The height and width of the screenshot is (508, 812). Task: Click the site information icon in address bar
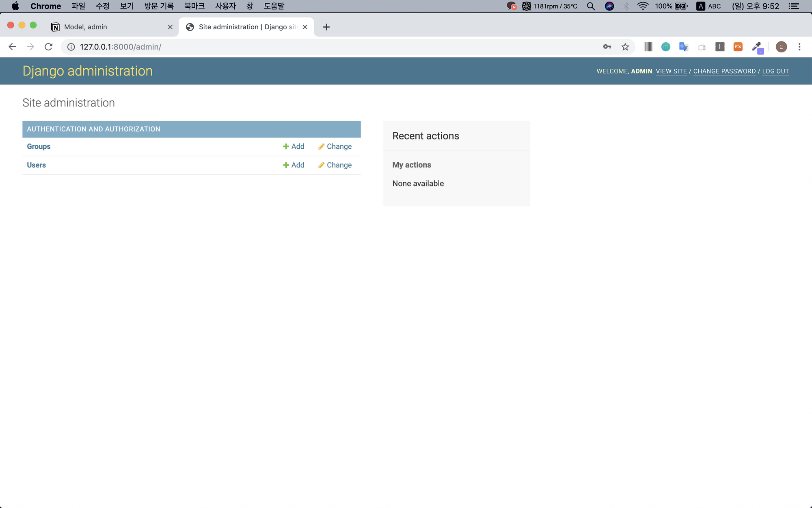[71, 47]
